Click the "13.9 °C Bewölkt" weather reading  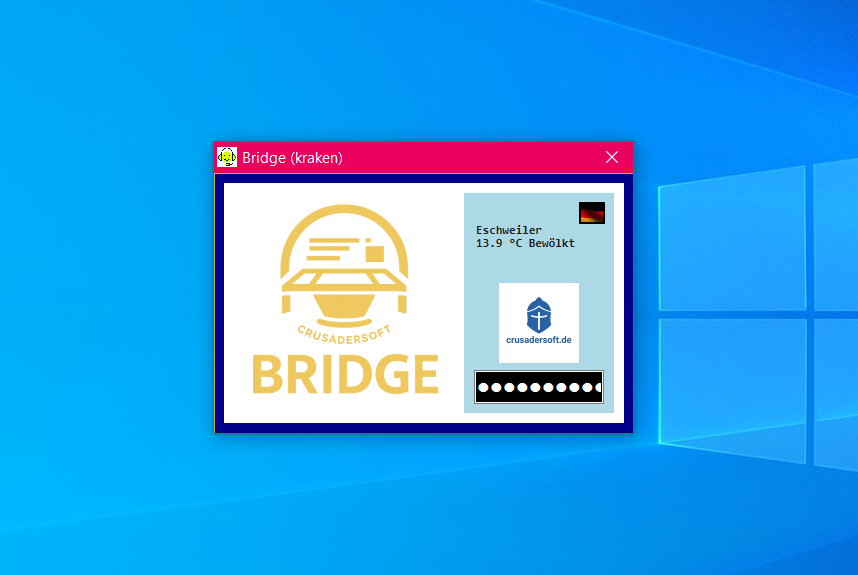click(525, 243)
